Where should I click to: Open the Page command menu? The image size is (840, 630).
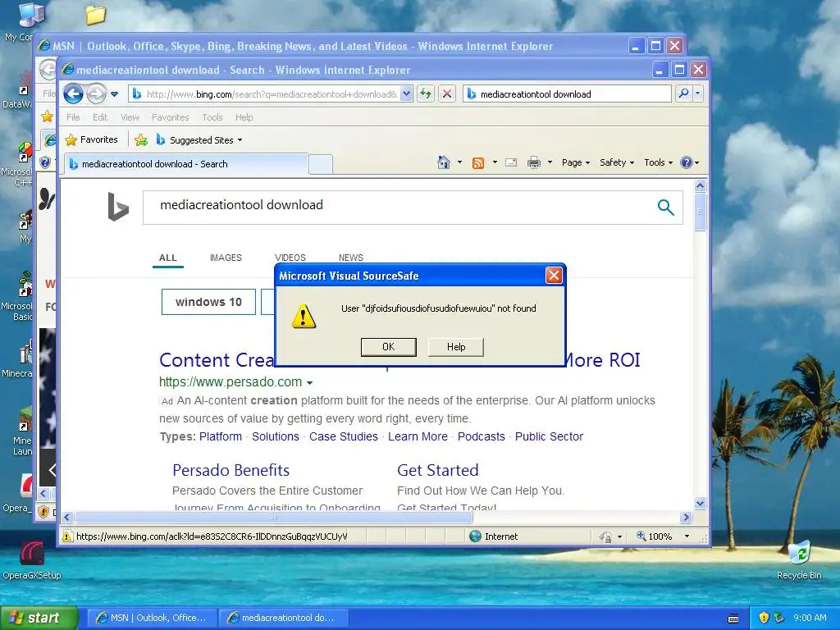pyautogui.click(x=575, y=162)
